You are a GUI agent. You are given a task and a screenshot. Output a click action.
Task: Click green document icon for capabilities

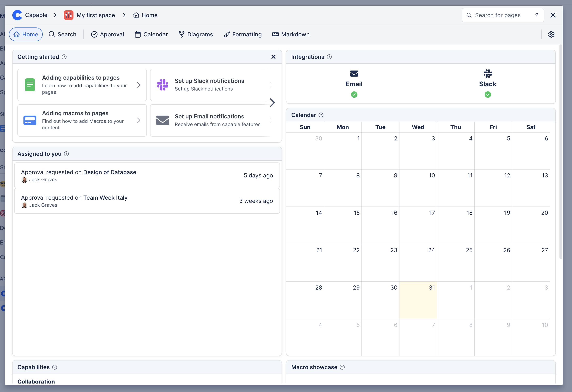coord(30,85)
